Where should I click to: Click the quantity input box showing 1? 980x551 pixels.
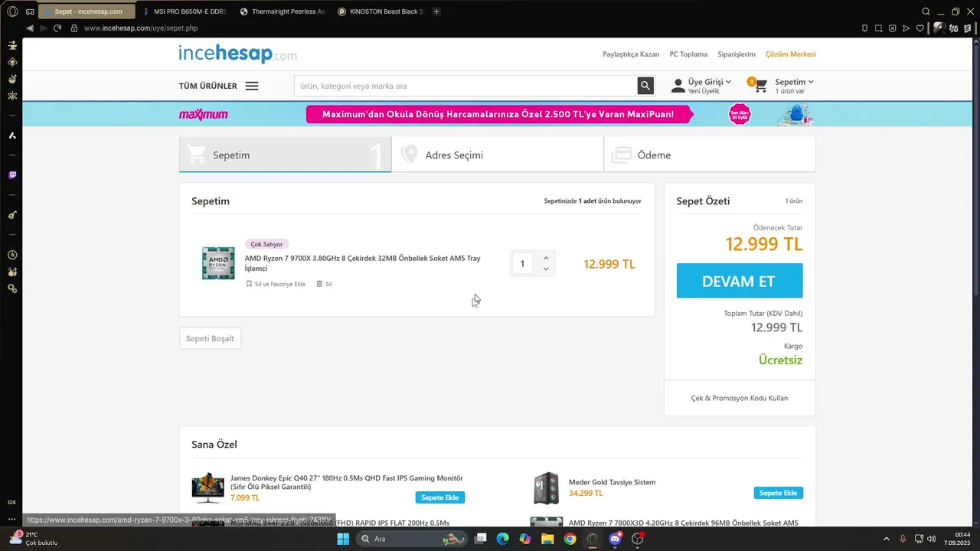523,264
